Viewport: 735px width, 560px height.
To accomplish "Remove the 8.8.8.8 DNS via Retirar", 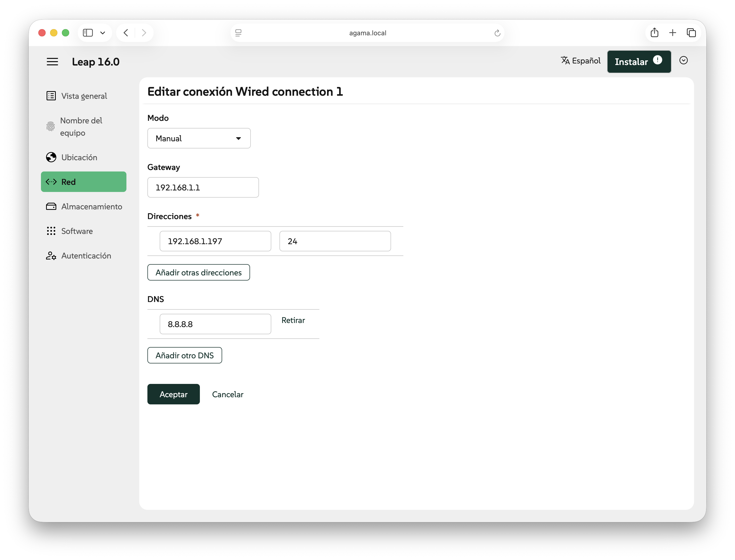I will click(293, 320).
